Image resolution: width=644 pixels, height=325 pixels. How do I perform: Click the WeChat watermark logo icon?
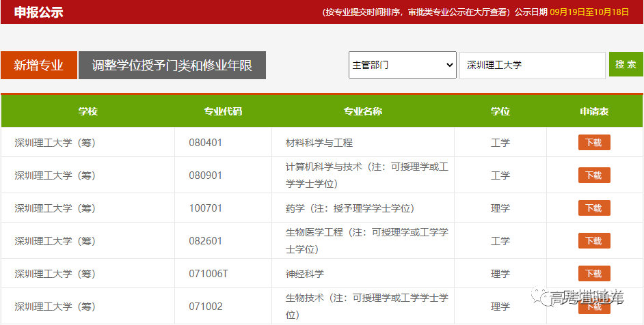click(x=544, y=297)
